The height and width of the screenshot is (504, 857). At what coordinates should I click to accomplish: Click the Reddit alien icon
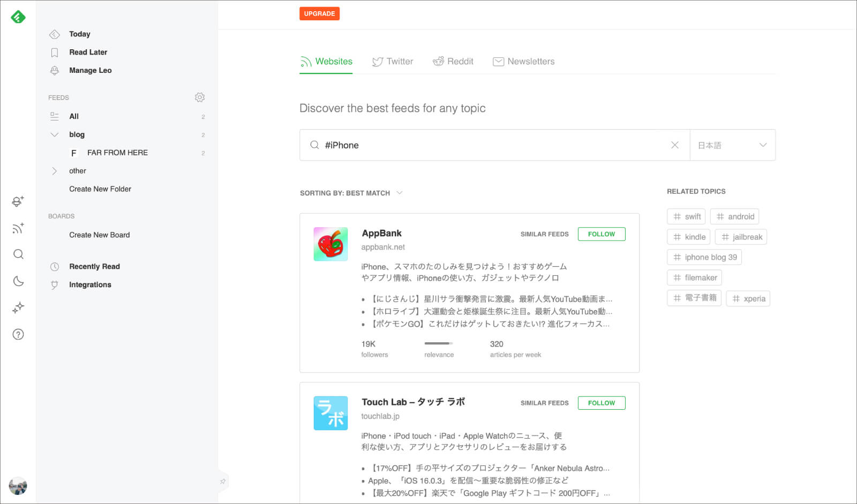[438, 62]
